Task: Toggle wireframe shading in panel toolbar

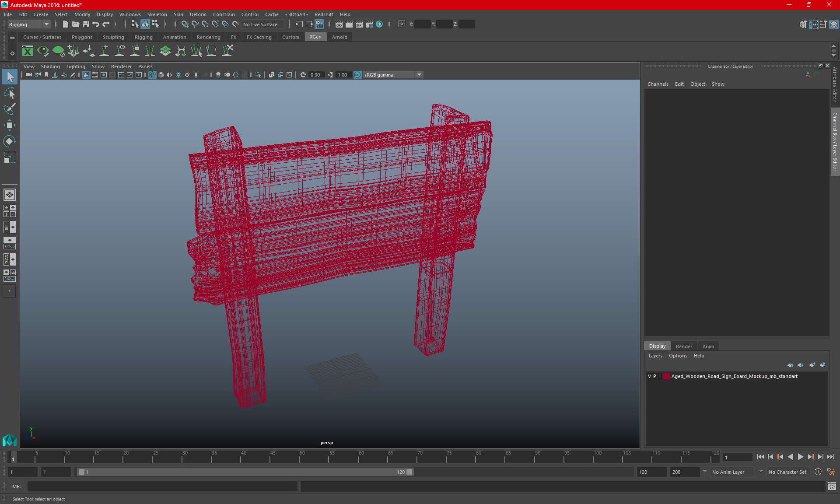Action: tap(152, 75)
